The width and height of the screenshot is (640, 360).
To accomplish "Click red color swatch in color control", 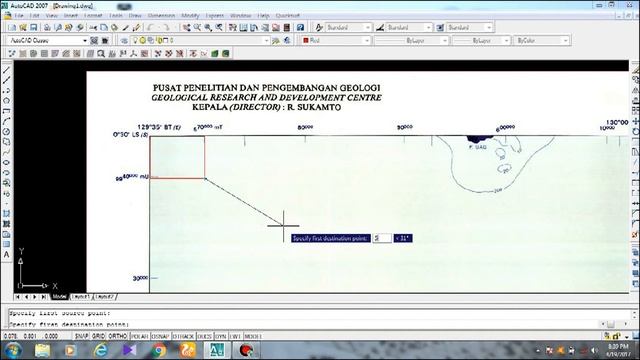I will pyautogui.click(x=306, y=40).
